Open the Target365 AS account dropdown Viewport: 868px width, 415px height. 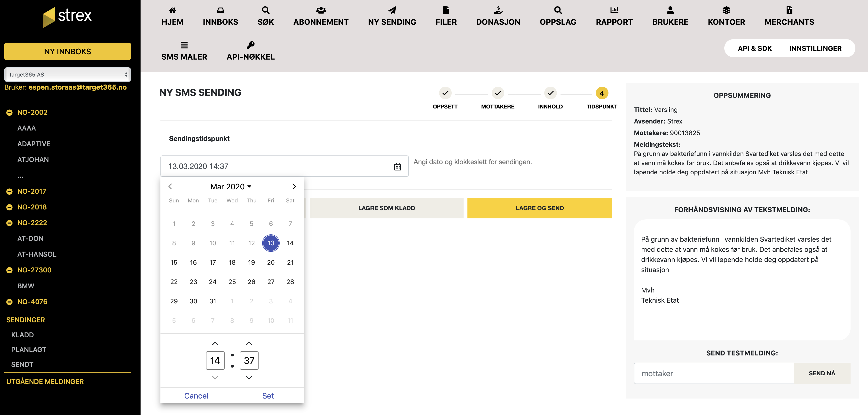67,74
